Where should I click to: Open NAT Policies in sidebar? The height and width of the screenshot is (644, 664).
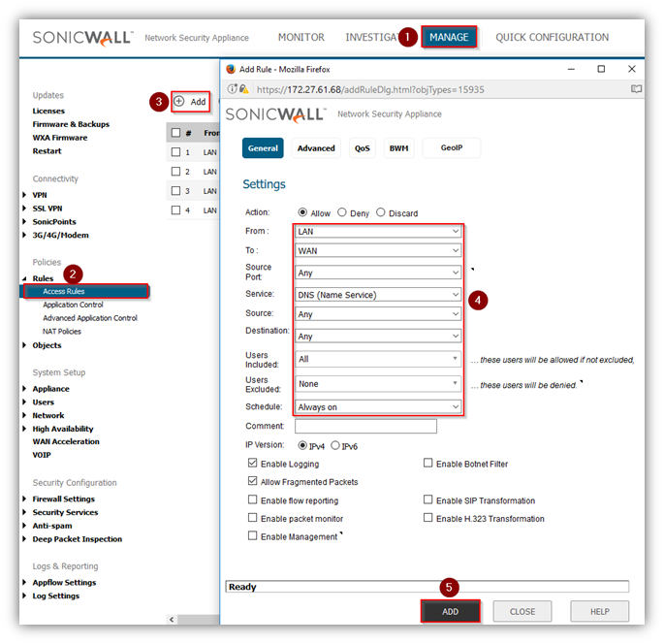pyautogui.click(x=62, y=332)
